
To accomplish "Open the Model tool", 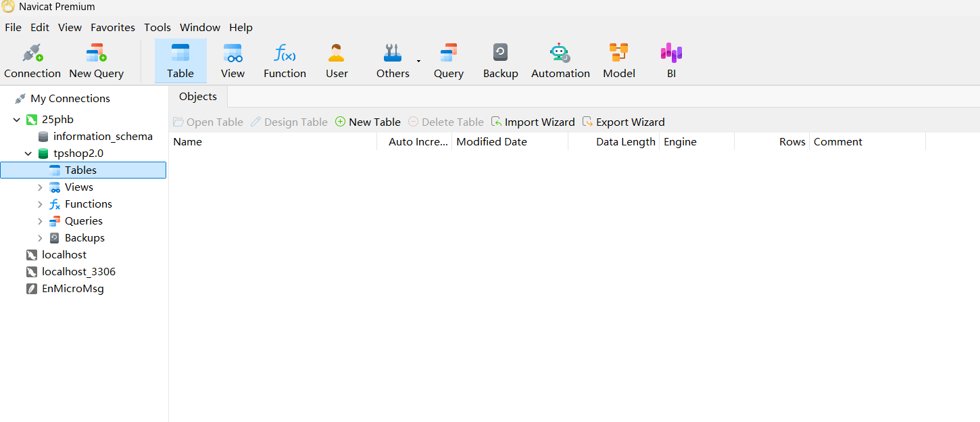I will [618, 61].
